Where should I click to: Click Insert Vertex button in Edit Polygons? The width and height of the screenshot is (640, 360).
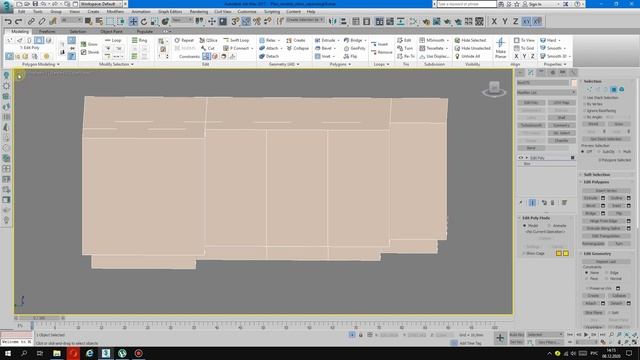[x=606, y=191]
